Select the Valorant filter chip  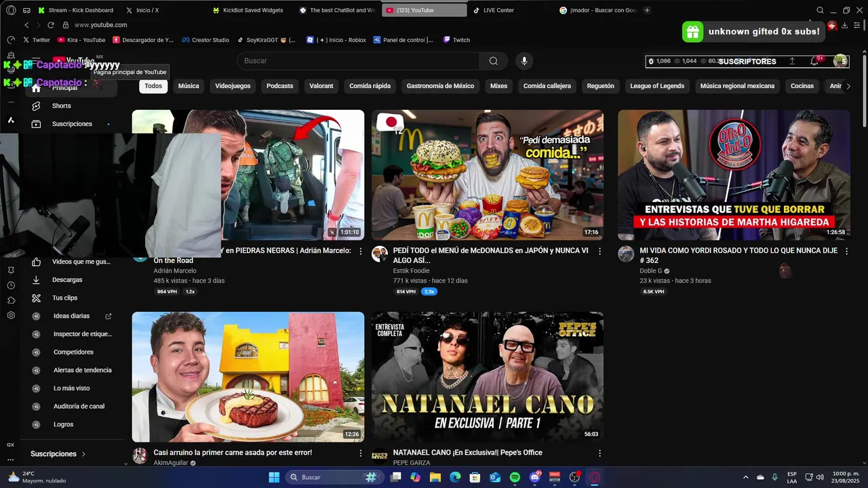point(321,86)
